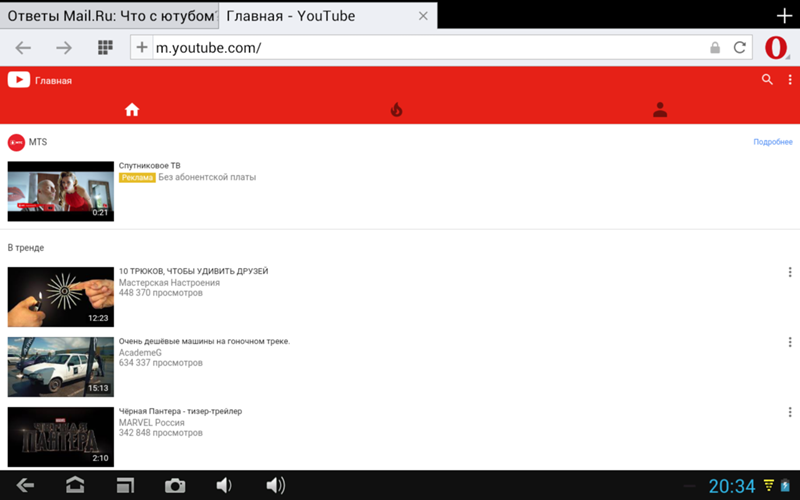
Task: Tap the YouTube logo icon
Action: coord(18,80)
